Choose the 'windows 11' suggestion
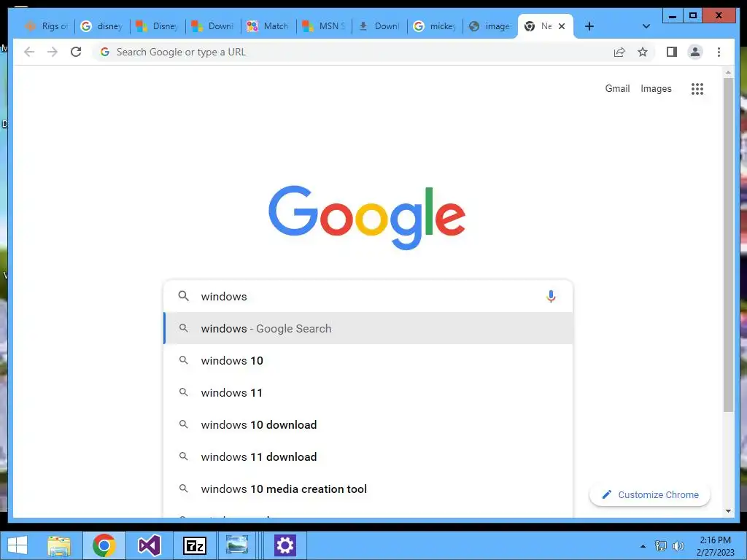The height and width of the screenshot is (560, 747). pos(368,393)
